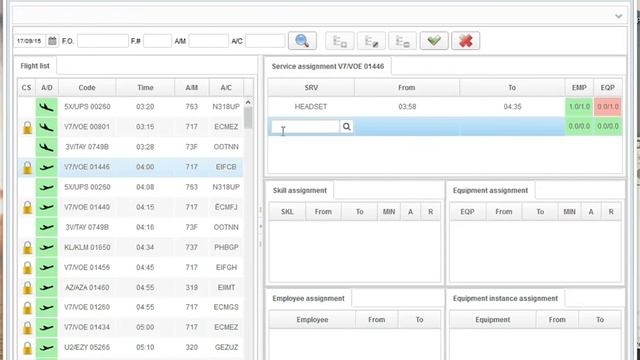The width and height of the screenshot is (640, 360).
Task: Click arrival plane icon for V7/VOE 00801
Action: click(x=47, y=127)
